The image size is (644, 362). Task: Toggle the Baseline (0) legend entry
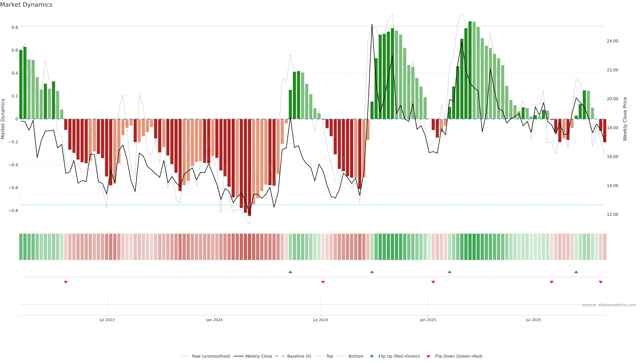(x=299, y=356)
